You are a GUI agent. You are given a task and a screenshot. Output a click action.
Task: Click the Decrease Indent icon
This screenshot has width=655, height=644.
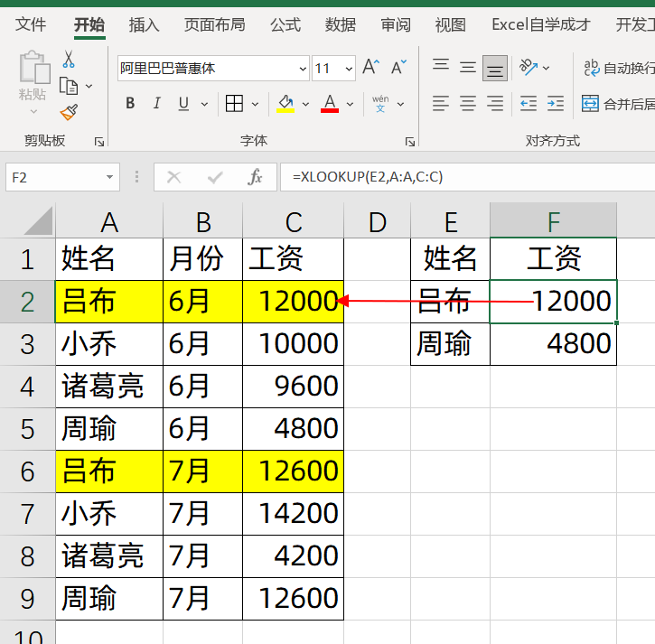coord(529,103)
